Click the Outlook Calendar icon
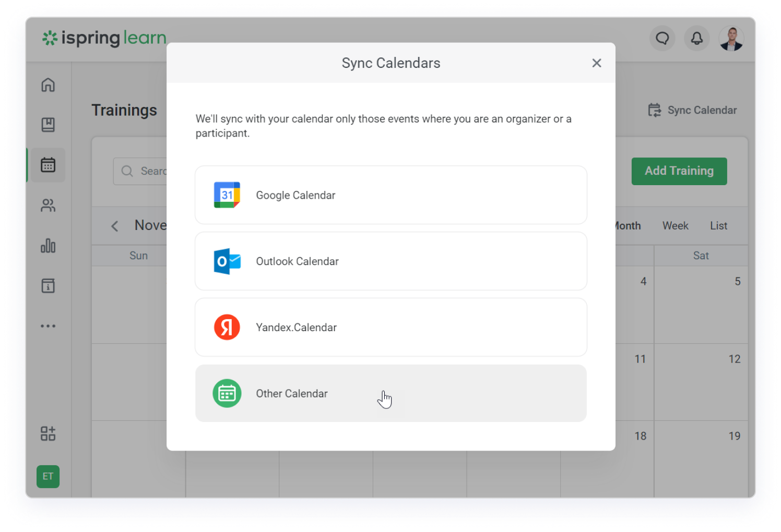Viewport: 781px width, 532px height. tap(227, 261)
